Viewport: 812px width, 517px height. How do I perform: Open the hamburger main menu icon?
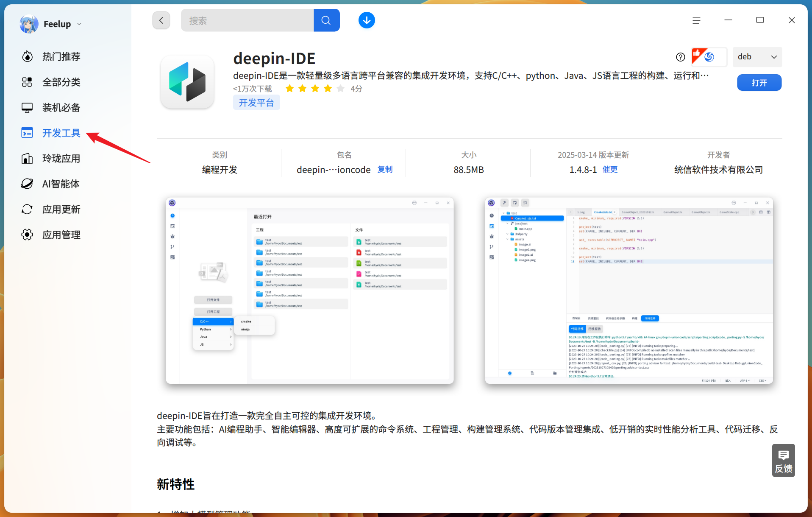tap(696, 20)
